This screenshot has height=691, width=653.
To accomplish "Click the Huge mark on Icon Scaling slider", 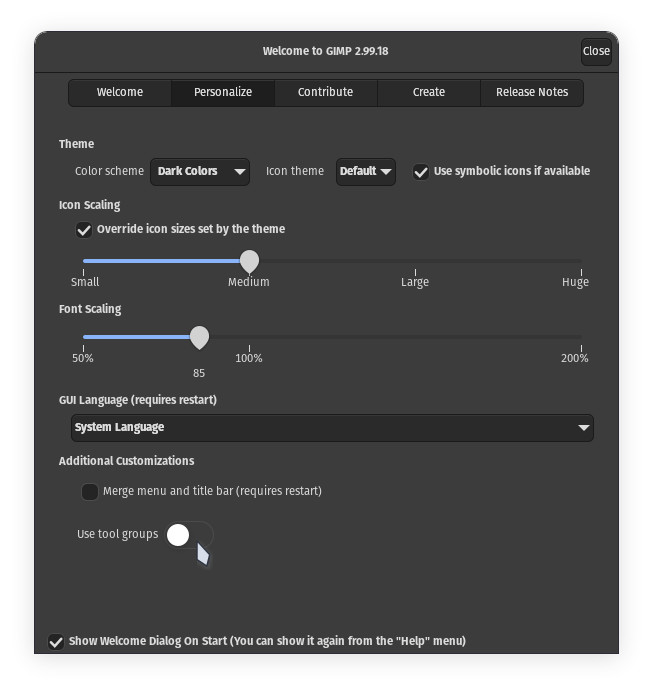I will [581, 262].
